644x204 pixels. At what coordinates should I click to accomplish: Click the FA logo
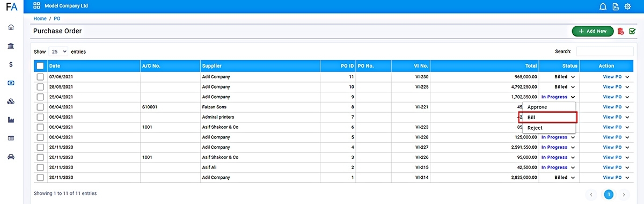click(11, 7)
